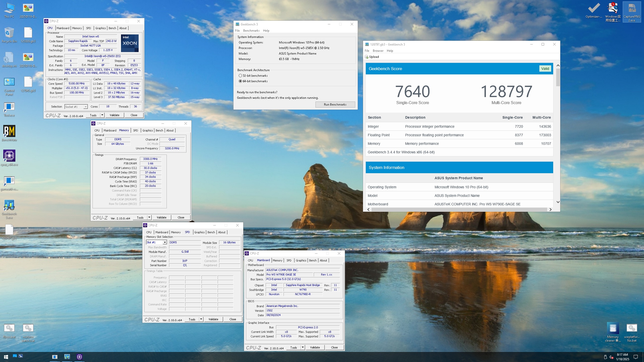Click the Geekbench results vertical scrollbar thumb
Viewport: 644px width, 362px height.
click(558, 78)
